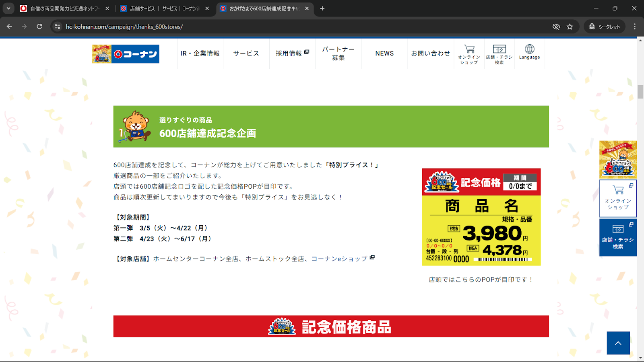Open the シークレット incognito indicator
This screenshot has height=362, width=644.
[604, 27]
